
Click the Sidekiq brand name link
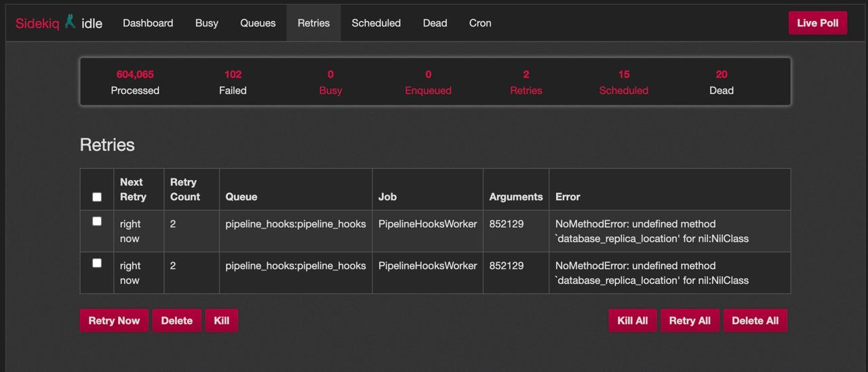[37, 23]
